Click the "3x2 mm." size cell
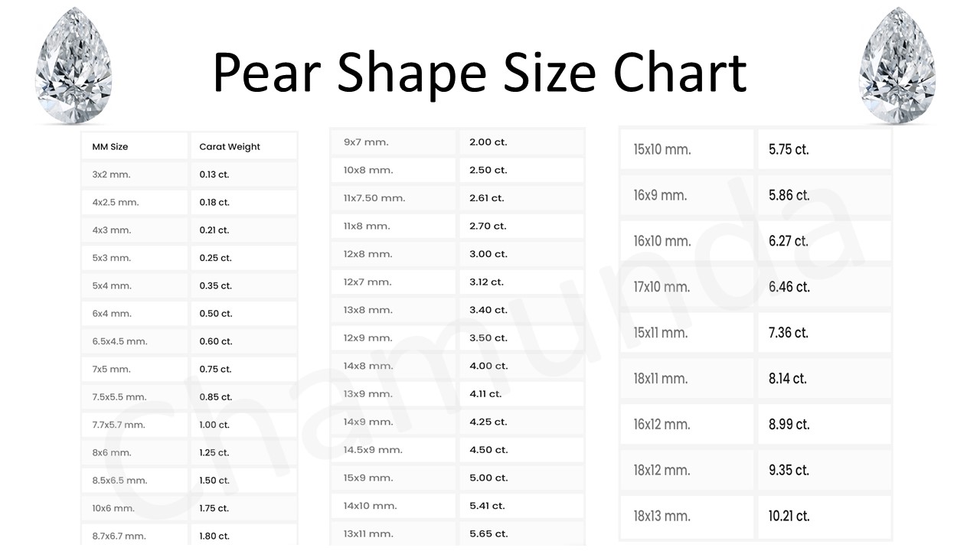980x551 pixels. (112, 174)
